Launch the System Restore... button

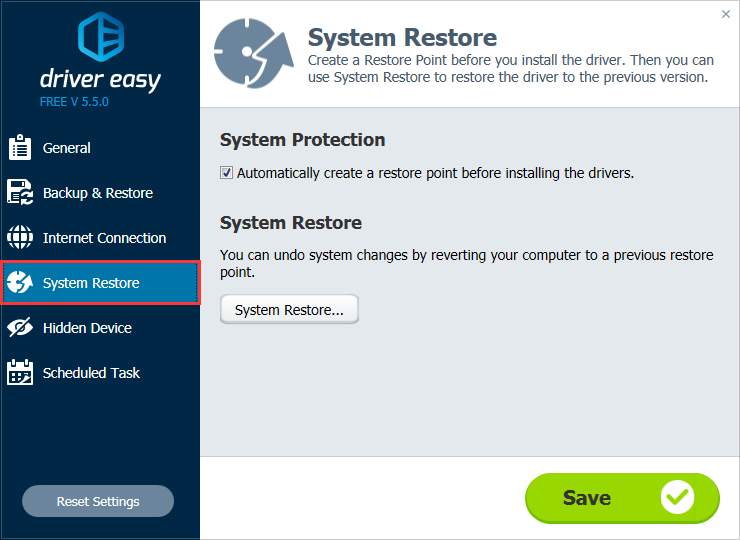pyautogui.click(x=289, y=310)
